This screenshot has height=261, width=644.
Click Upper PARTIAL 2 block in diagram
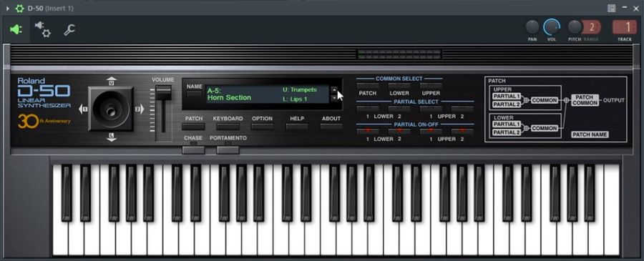[x=507, y=104]
